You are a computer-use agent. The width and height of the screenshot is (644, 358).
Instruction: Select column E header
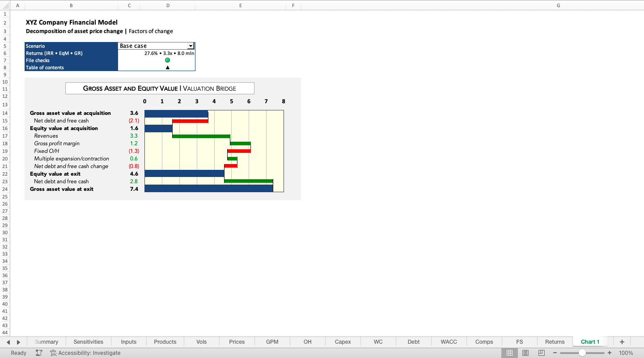[x=241, y=5]
